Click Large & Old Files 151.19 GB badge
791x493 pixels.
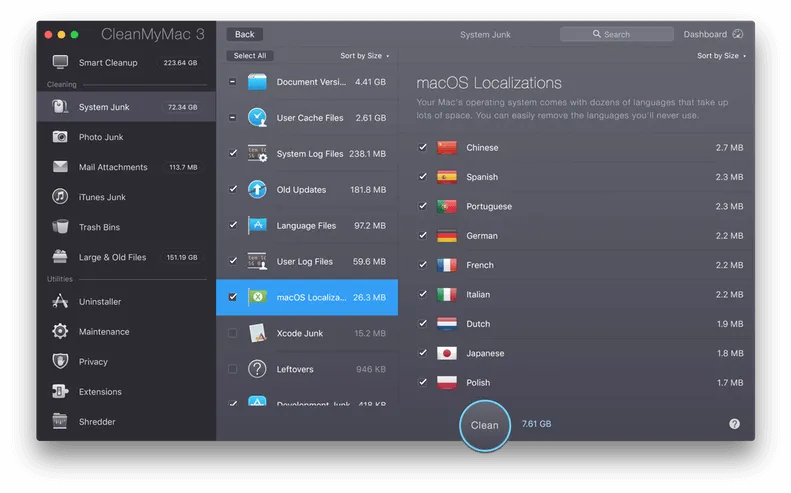pos(182,257)
